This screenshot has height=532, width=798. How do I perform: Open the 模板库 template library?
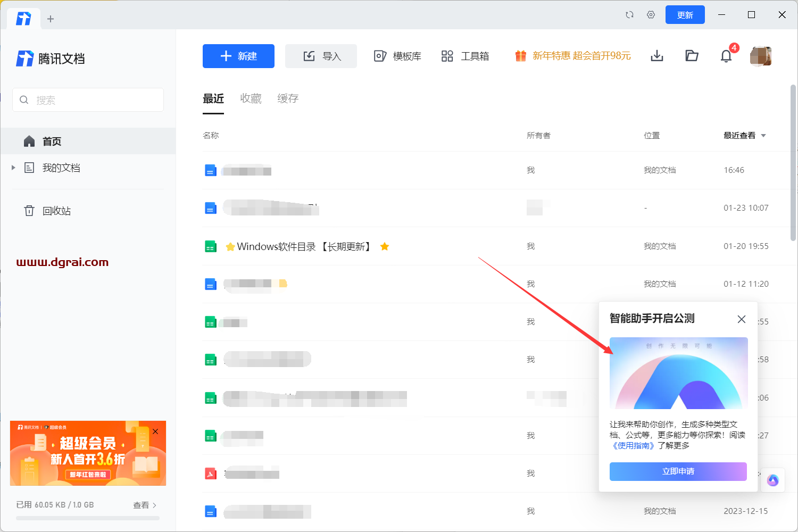[x=397, y=56]
